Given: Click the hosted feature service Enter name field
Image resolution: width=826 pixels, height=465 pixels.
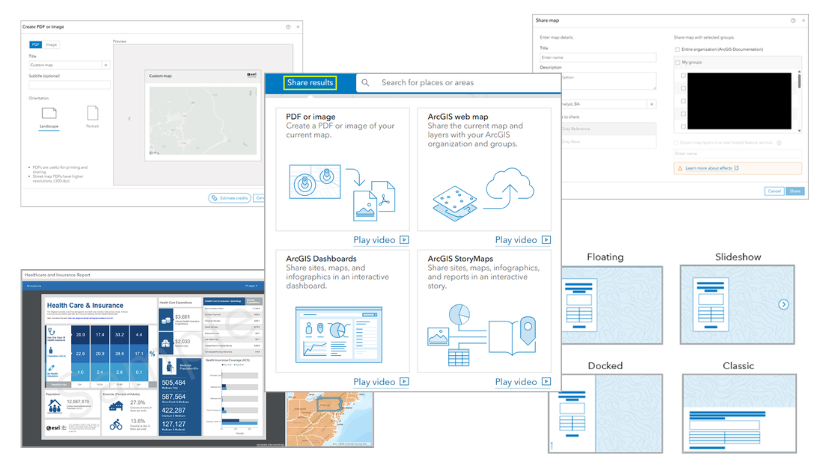Looking at the screenshot, I should pyautogui.click(x=738, y=153).
